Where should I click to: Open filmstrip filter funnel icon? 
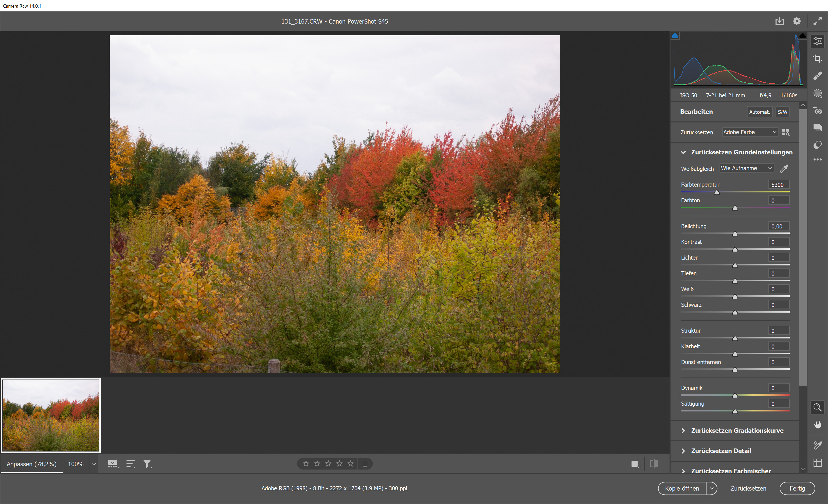(147, 464)
